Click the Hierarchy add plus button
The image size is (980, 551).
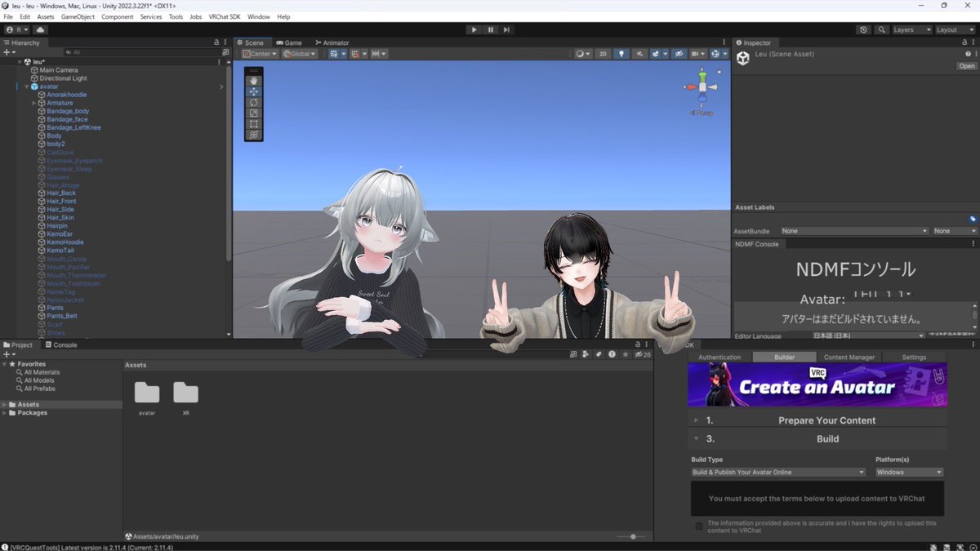pyautogui.click(x=9, y=52)
